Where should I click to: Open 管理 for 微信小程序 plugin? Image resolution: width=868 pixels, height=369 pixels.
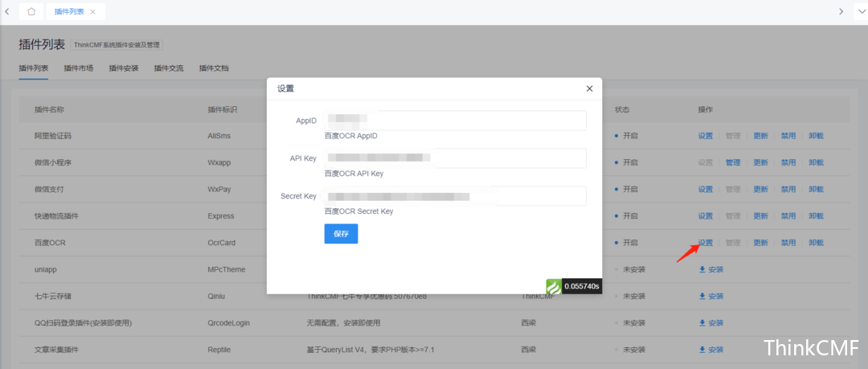pyautogui.click(x=733, y=163)
